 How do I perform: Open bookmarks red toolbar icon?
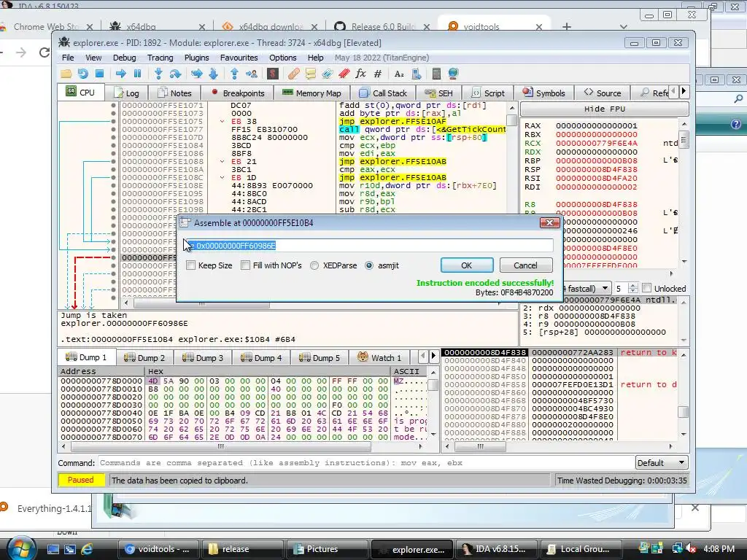[x=344, y=74]
